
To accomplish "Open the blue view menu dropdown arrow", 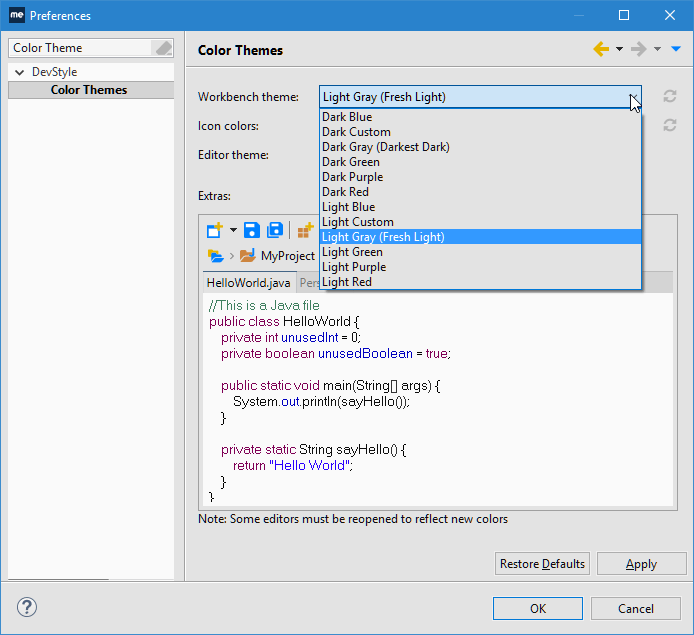I will (x=676, y=49).
